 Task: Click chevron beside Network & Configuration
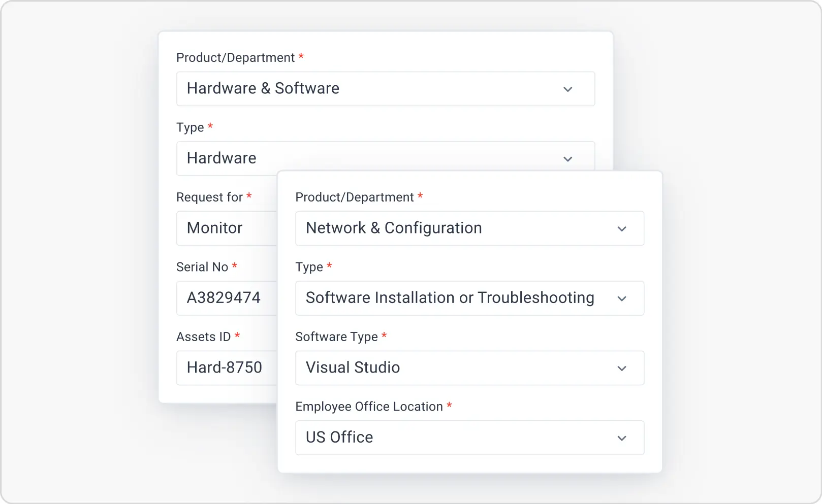(622, 229)
